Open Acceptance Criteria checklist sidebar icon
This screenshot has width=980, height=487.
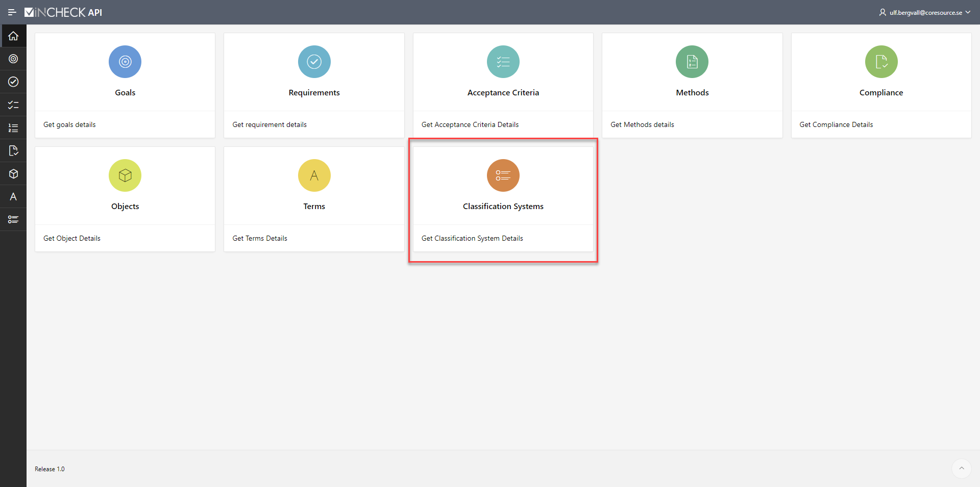[13, 105]
